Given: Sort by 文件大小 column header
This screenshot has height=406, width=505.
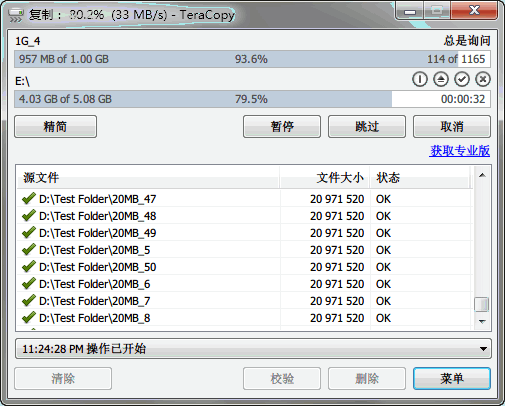Looking at the screenshot, I should [x=325, y=178].
